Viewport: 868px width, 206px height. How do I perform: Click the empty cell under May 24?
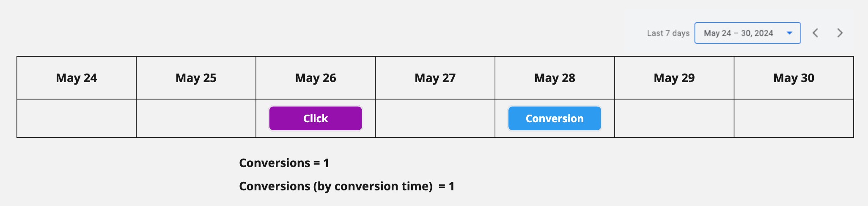pyautogui.click(x=77, y=118)
